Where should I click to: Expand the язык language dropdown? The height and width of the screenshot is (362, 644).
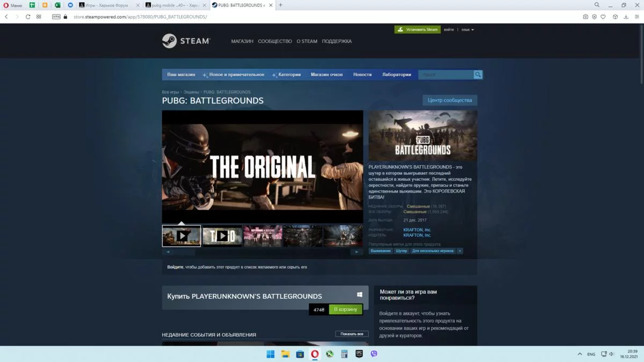click(x=467, y=29)
